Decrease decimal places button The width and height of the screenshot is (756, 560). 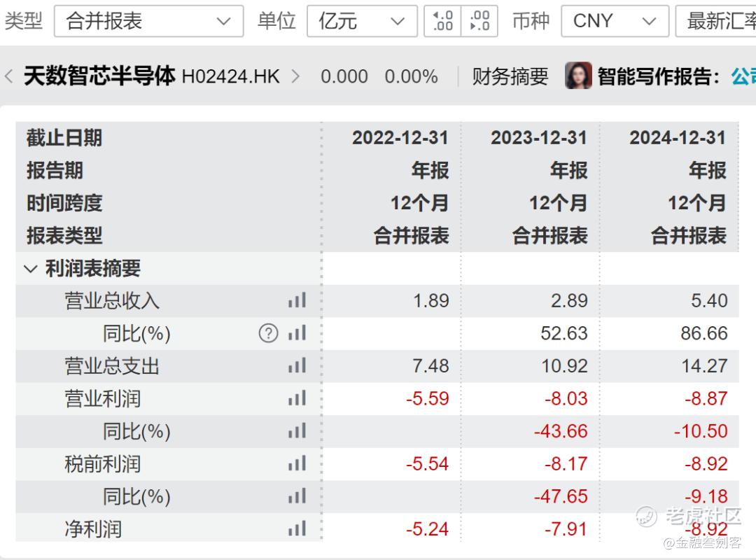pos(479,21)
